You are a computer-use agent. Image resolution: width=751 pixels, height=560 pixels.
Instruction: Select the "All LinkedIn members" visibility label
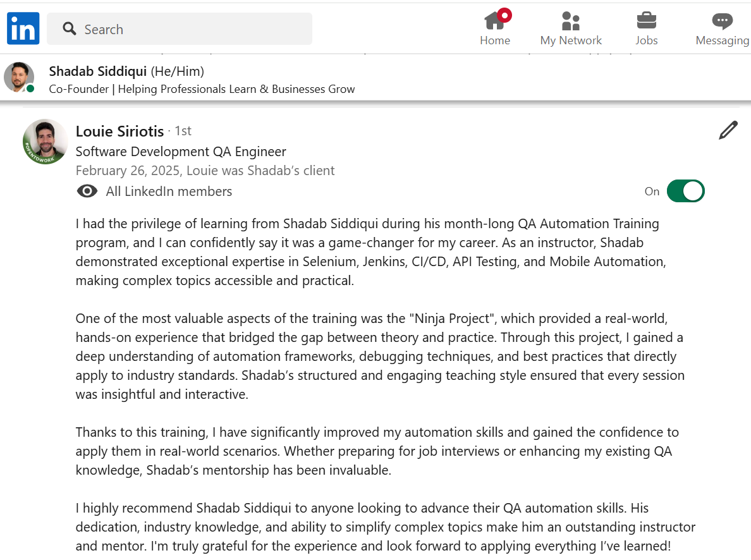click(x=169, y=192)
